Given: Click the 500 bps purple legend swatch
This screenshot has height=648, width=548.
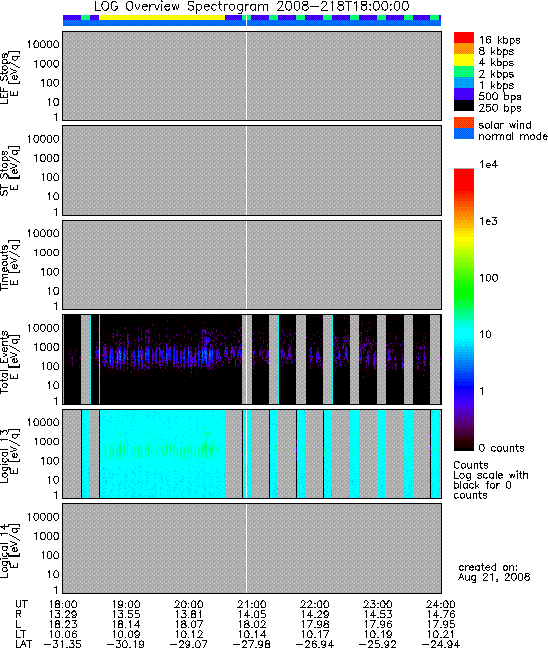Looking at the screenshot, I should [x=464, y=94].
